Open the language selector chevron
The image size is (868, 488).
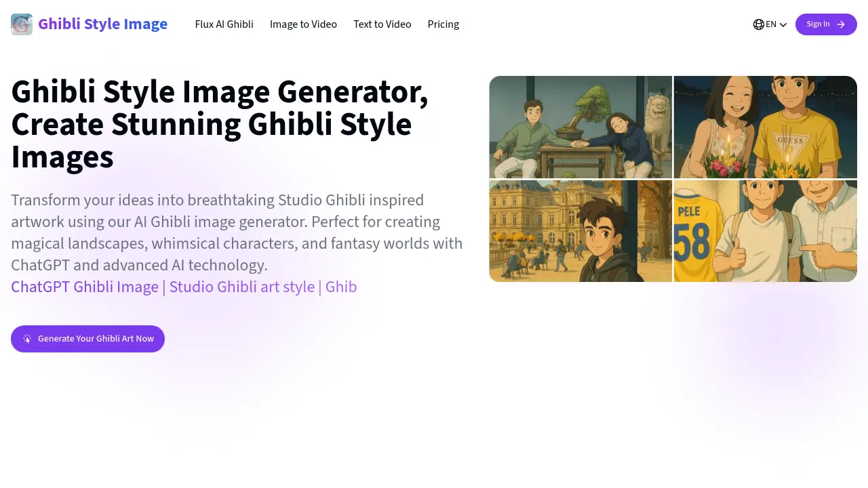coord(783,25)
